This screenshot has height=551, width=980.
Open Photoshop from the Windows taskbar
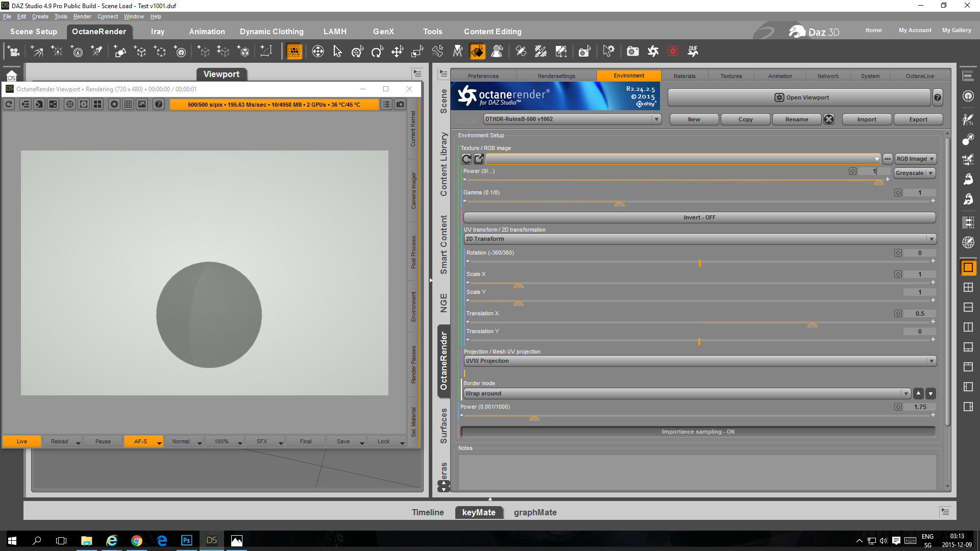[186, 540]
